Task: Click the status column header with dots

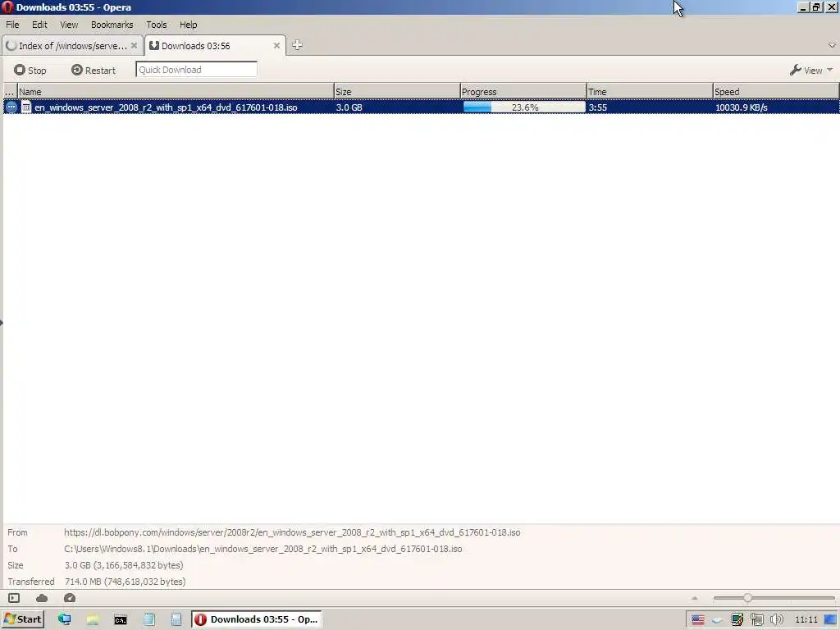Action: point(10,92)
